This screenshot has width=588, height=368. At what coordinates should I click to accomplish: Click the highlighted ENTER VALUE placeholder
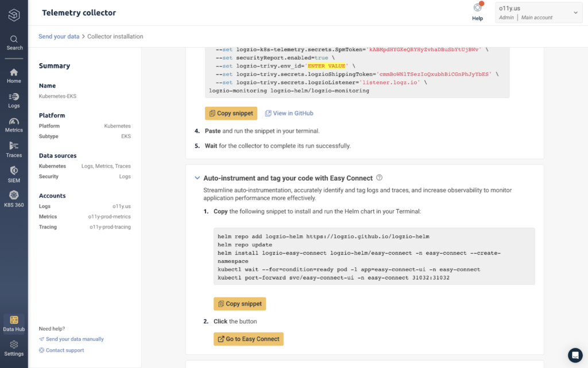(x=326, y=66)
